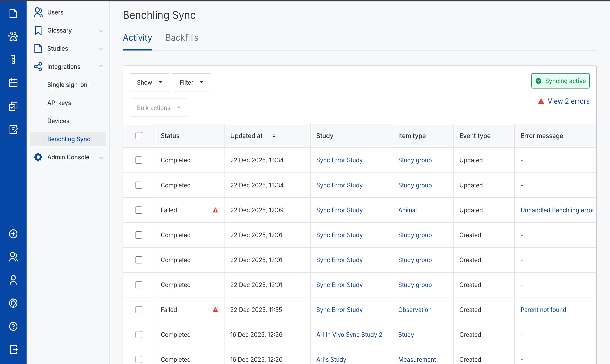Open API keys in sidebar

[59, 103]
